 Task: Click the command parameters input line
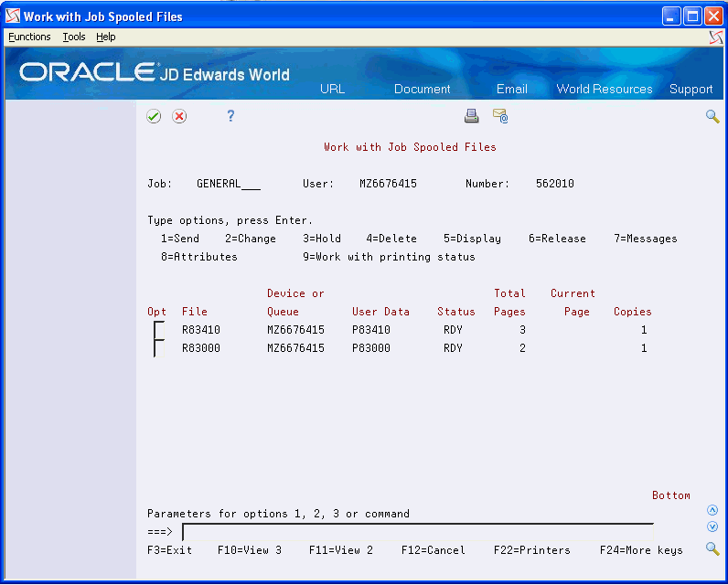tap(418, 532)
